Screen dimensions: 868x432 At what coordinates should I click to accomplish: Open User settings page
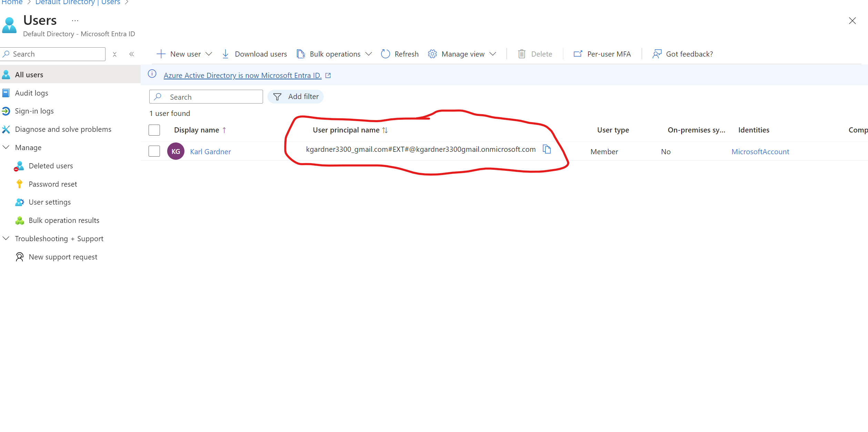tap(50, 202)
